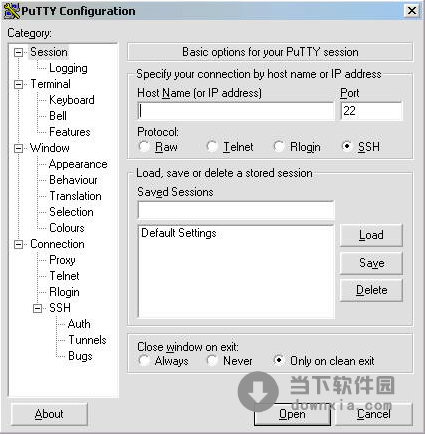Collapse the Terminal tree node
The width and height of the screenshot is (425, 436).
[18, 84]
